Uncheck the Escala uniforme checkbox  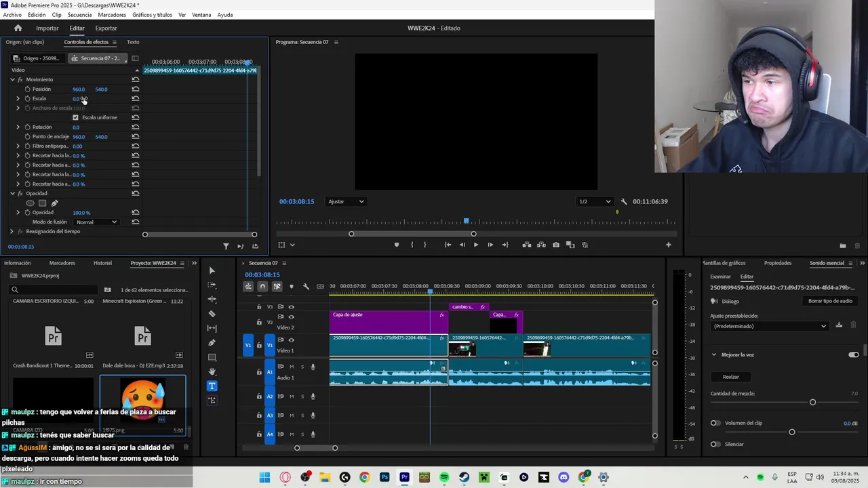(75, 117)
